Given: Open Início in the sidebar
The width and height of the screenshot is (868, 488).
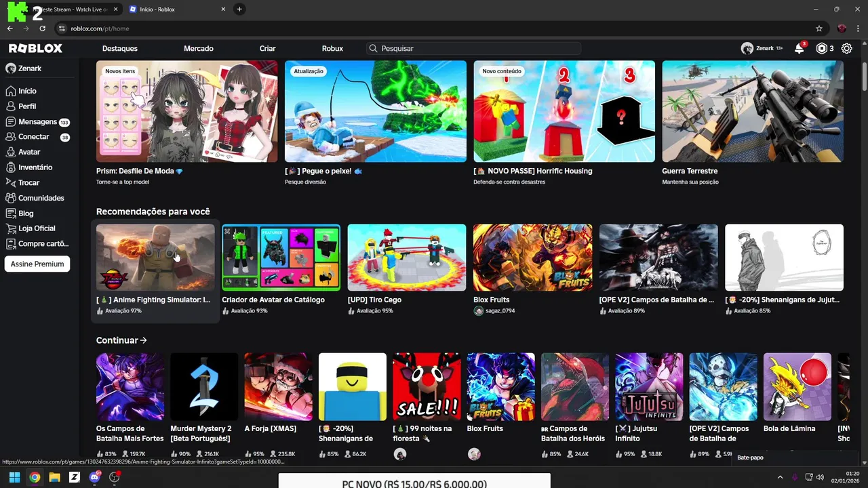Looking at the screenshot, I should click(27, 91).
